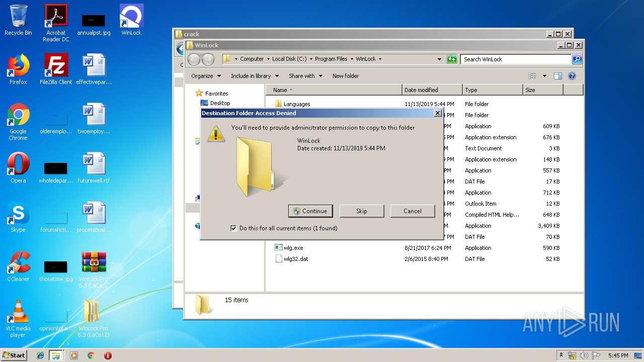Open media player taskbar icon
Image resolution: width=644 pixels, height=362 pixels.
pos(74,355)
